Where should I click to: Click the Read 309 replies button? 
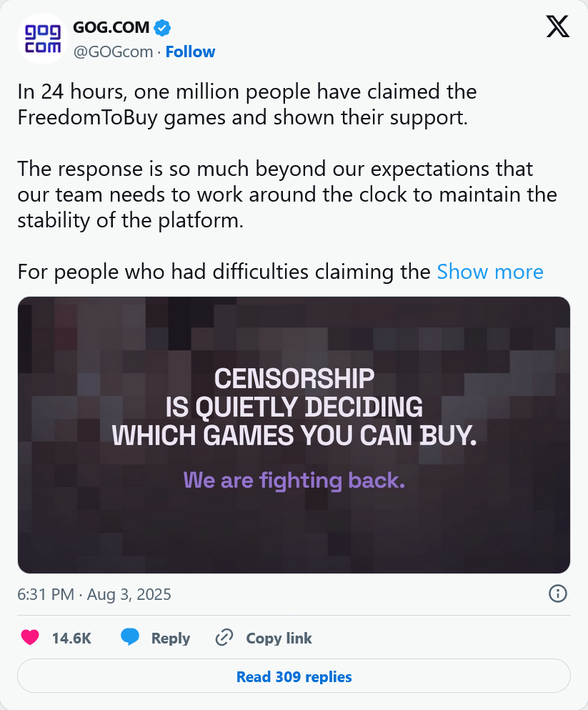[294, 676]
